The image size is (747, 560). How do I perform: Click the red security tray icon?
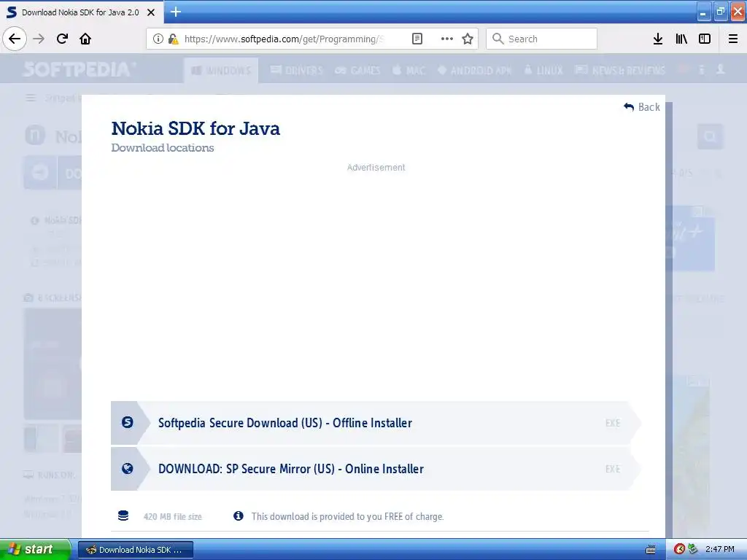(x=679, y=549)
